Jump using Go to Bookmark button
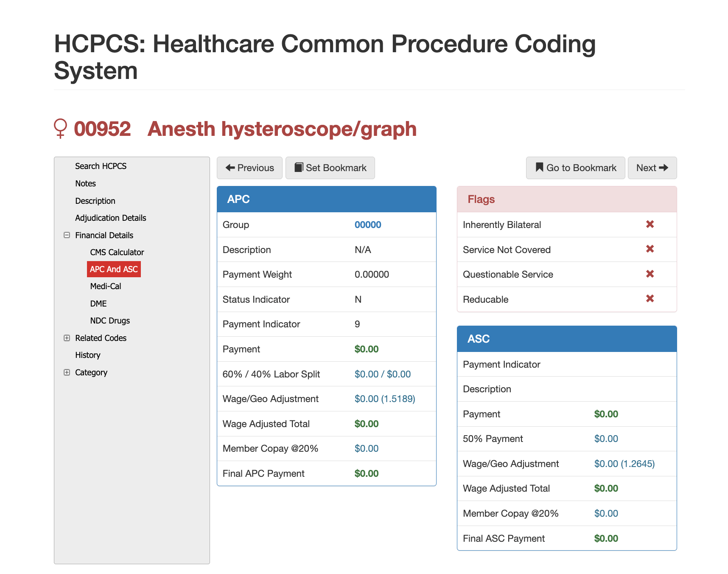 (575, 168)
